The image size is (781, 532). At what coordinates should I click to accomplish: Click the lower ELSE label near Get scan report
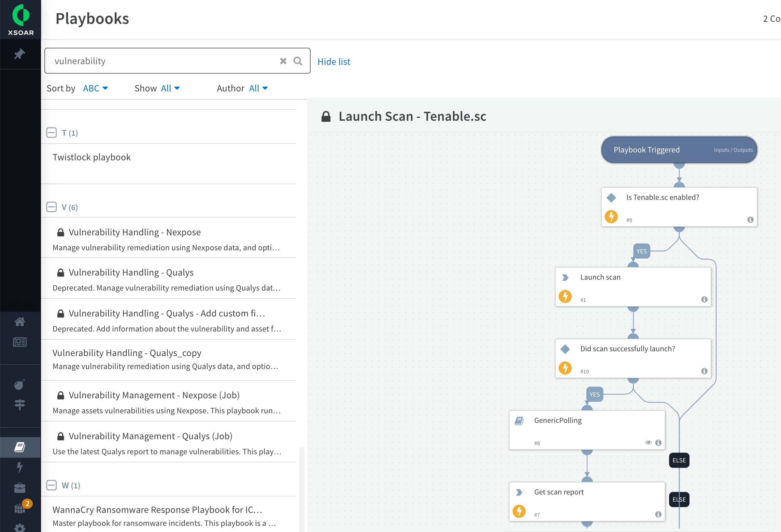tap(679, 500)
